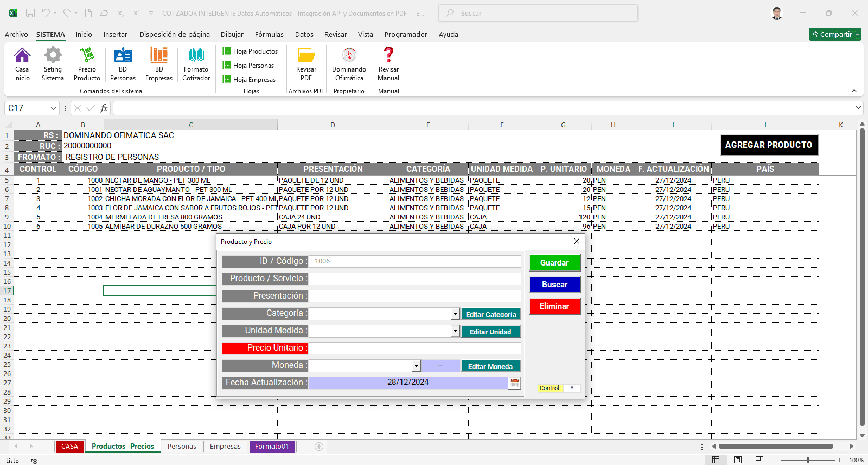Expand the Categoría combo box
The width and height of the screenshot is (868, 465).
pyautogui.click(x=455, y=314)
